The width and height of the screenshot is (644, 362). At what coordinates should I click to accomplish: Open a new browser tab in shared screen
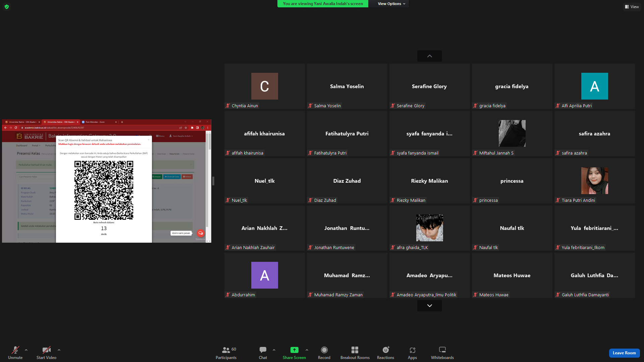[x=122, y=122]
